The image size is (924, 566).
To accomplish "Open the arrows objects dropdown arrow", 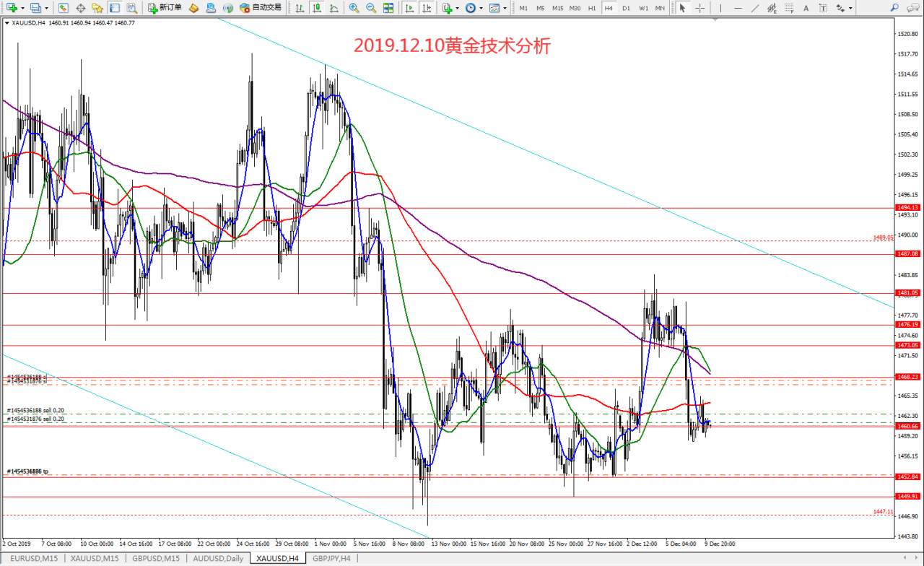I will tap(851, 8).
